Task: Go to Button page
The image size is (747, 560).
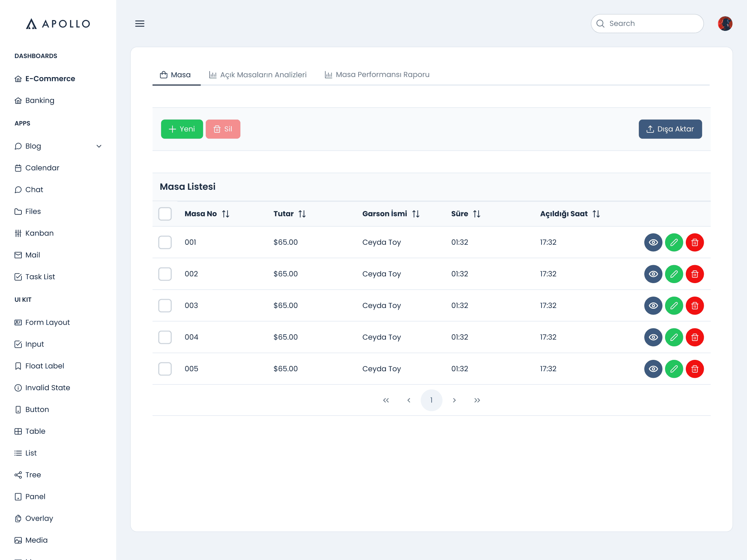Action: coord(31,410)
